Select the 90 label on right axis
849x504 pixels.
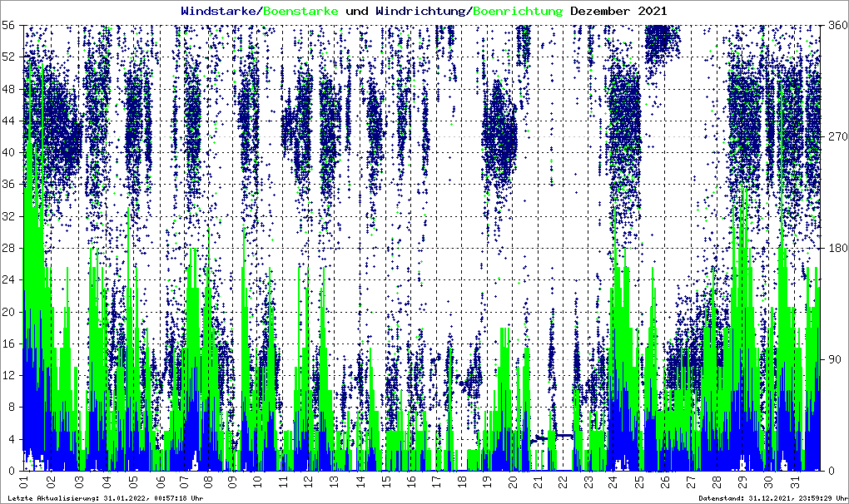point(831,359)
